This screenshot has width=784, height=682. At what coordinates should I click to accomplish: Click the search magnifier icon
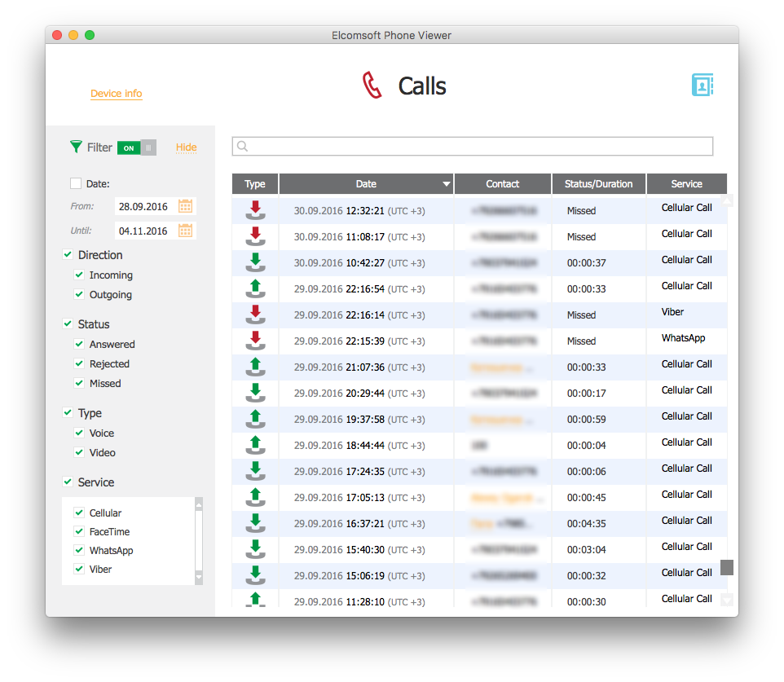pos(242,147)
